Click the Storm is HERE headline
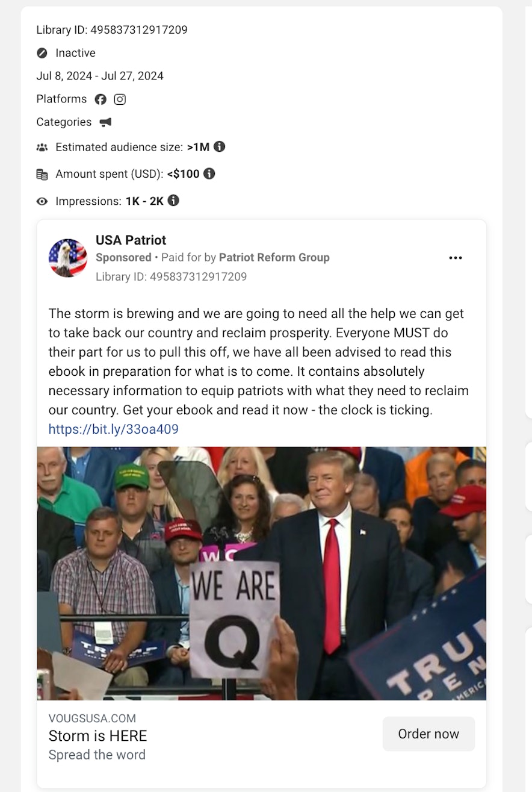The height and width of the screenshot is (792, 532). coord(97,735)
